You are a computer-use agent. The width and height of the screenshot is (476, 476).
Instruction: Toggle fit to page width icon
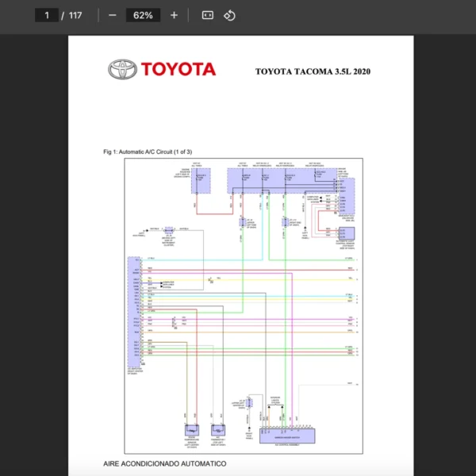[208, 15]
